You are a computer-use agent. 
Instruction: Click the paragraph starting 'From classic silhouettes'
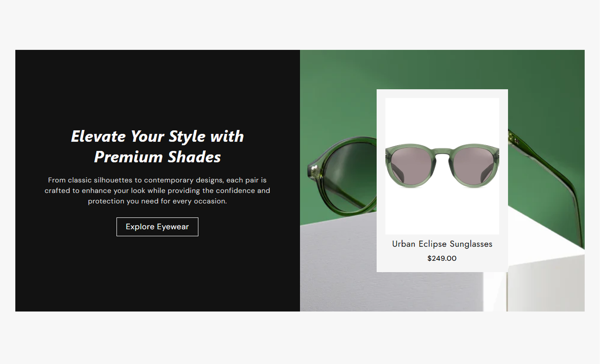tap(157, 191)
